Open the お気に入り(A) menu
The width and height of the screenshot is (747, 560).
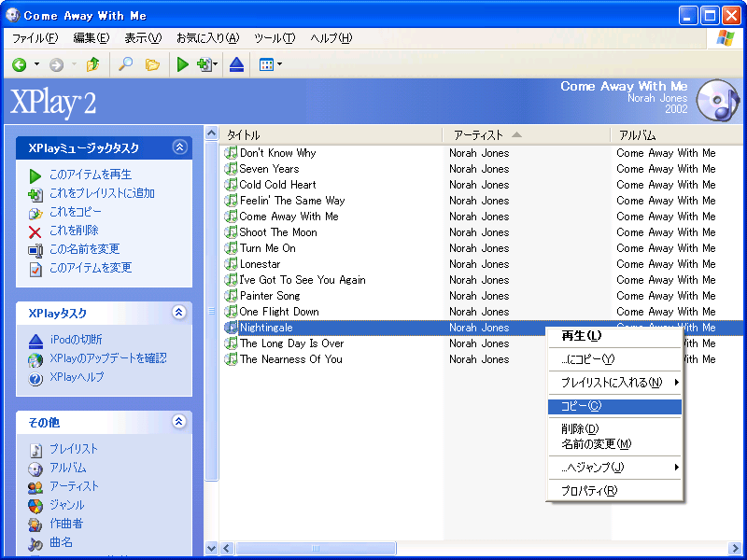point(207,38)
